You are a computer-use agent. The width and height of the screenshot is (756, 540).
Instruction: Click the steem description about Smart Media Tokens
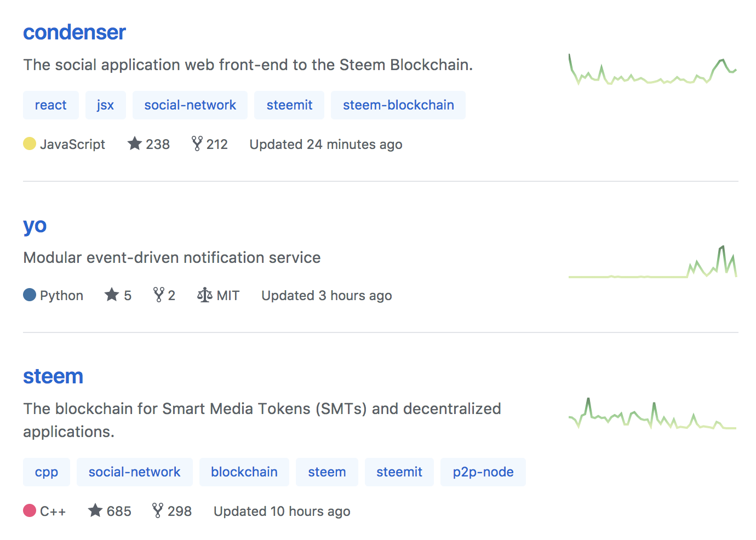pos(262,420)
